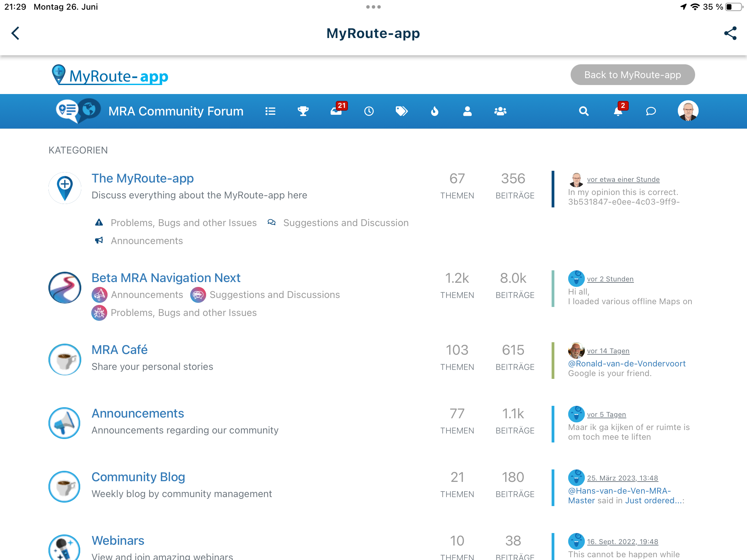Open poster avatar beside 'vor 14 Tagen'
This screenshot has height=560, width=747.
576,351
